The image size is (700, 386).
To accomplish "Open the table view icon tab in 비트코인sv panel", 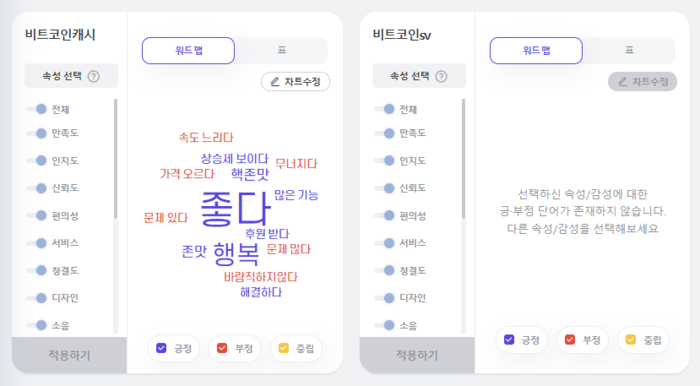I will (x=629, y=50).
